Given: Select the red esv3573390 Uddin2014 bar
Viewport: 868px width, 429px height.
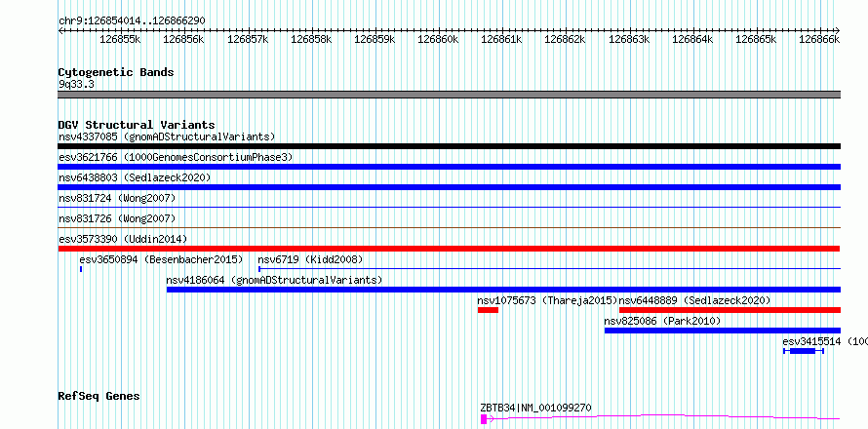Looking at the screenshot, I should [x=449, y=249].
